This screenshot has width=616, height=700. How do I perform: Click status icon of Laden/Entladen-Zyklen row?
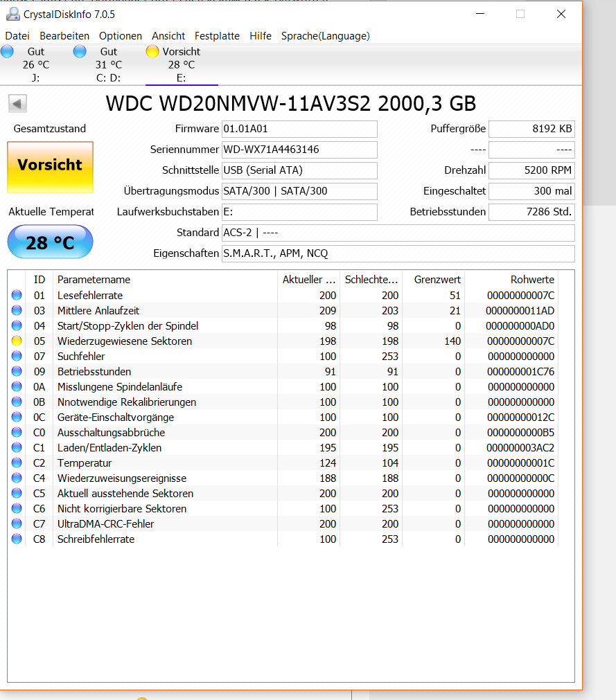(x=17, y=447)
